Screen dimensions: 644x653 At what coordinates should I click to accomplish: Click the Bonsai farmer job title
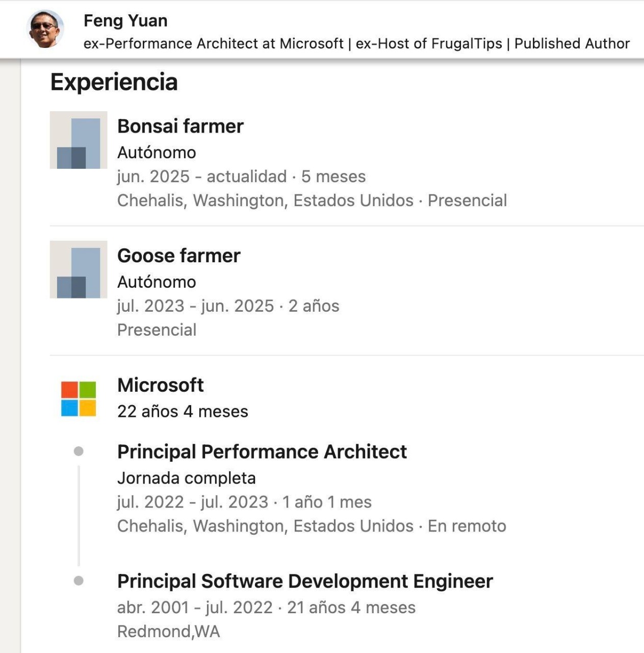click(181, 126)
